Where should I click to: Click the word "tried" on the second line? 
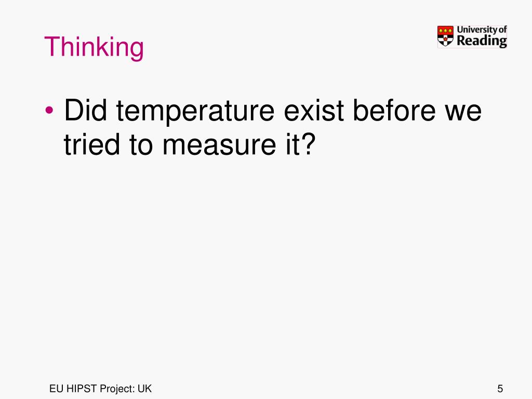coord(91,144)
